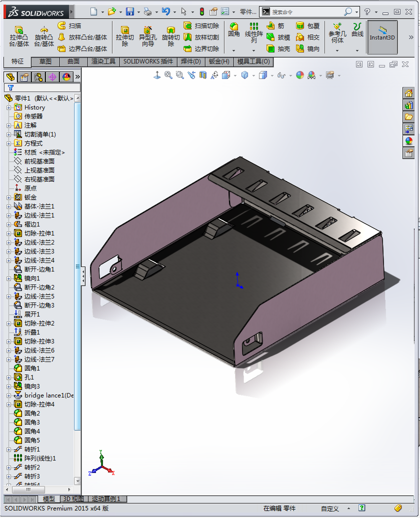Switch to the 草图 sketch tab
The width and height of the screenshot is (420, 518).
45,61
